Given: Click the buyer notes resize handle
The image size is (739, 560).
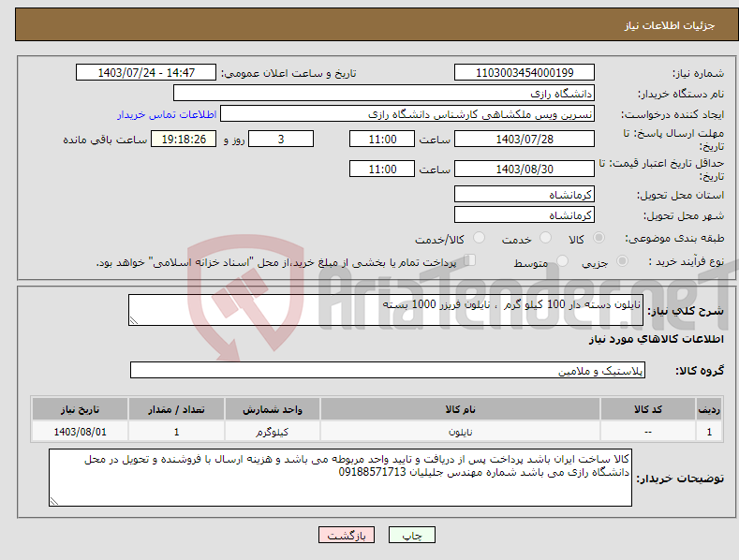Looking at the screenshot, I should tap(54, 501).
